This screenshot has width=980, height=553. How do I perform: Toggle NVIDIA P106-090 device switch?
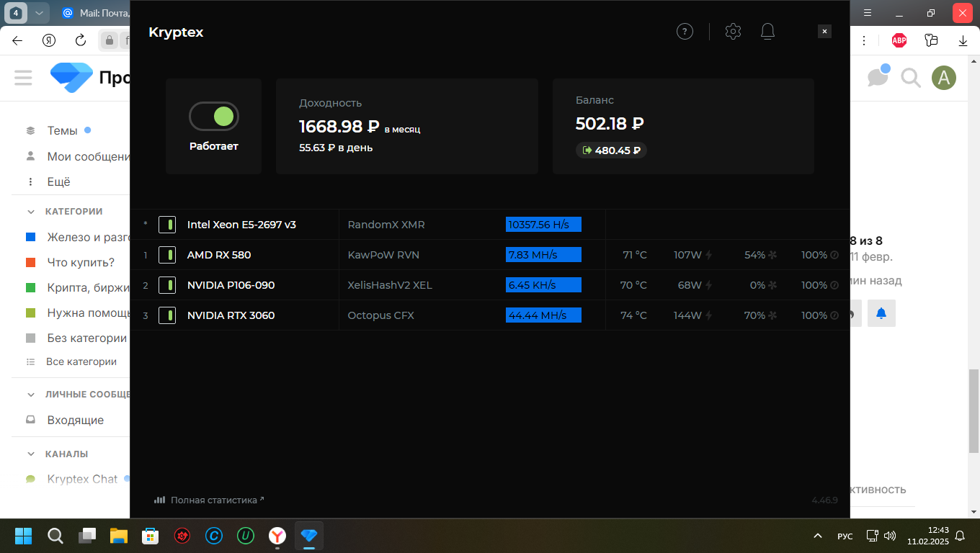click(x=167, y=285)
